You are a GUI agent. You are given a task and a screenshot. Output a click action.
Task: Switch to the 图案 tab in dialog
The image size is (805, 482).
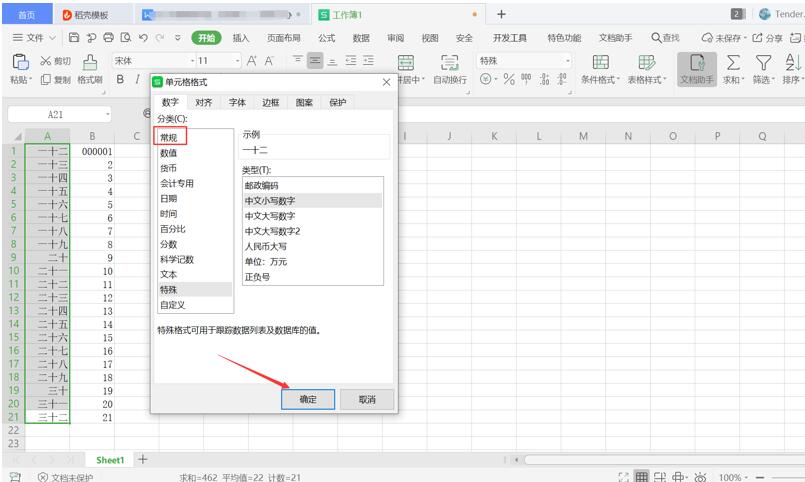coord(304,102)
